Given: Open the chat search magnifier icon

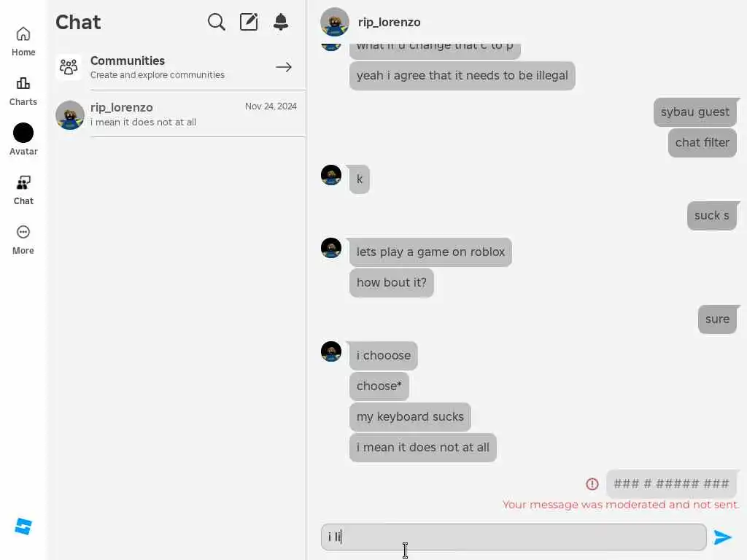Looking at the screenshot, I should (x=216, y=22).
